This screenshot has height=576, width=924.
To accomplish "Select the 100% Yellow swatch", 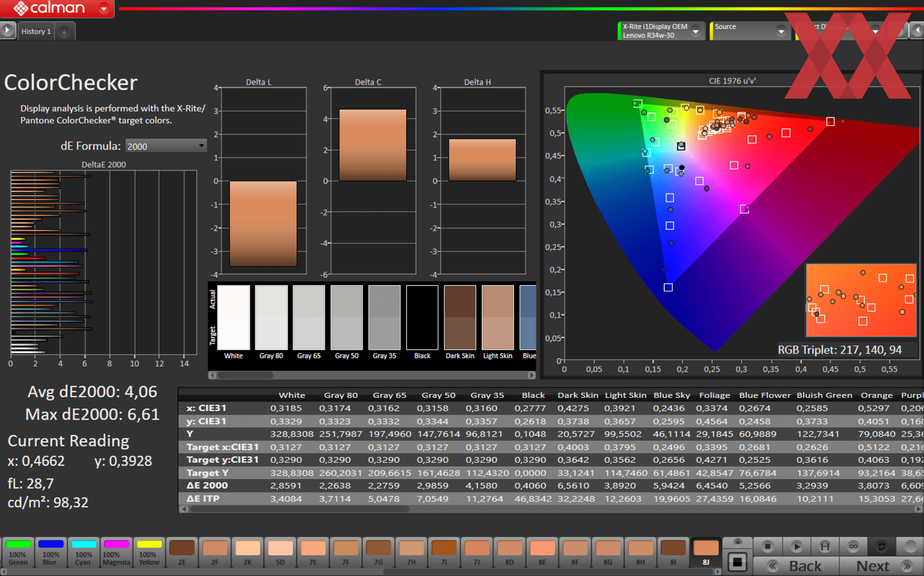I will [149, 552].
